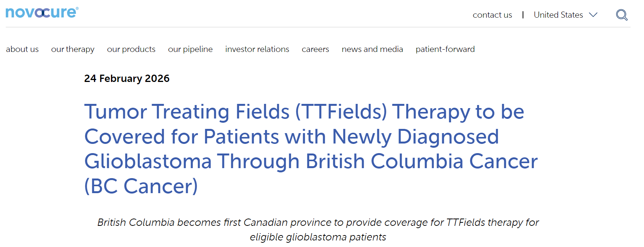Image resolution: width=644 pixels, height=247 pixels.
Task: Select our products in navigation
Action: click(131, 49)
